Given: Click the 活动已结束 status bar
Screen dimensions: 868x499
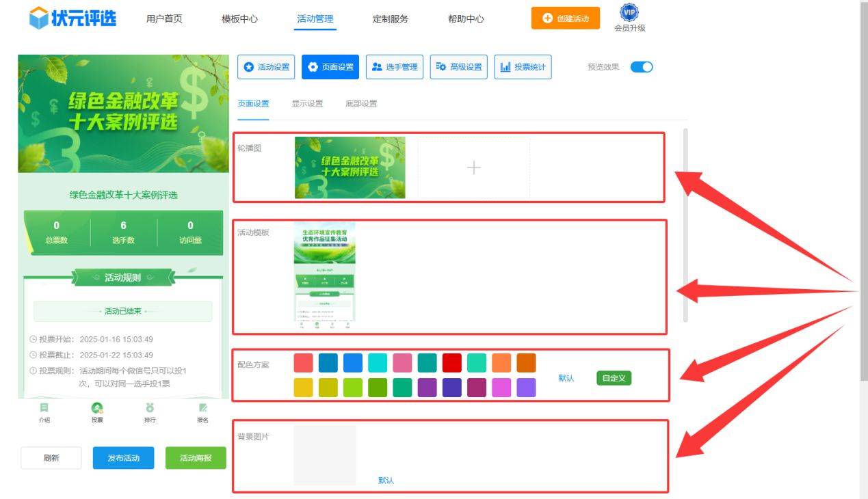Looking at the screenshot, I should [x=123, y=311].
